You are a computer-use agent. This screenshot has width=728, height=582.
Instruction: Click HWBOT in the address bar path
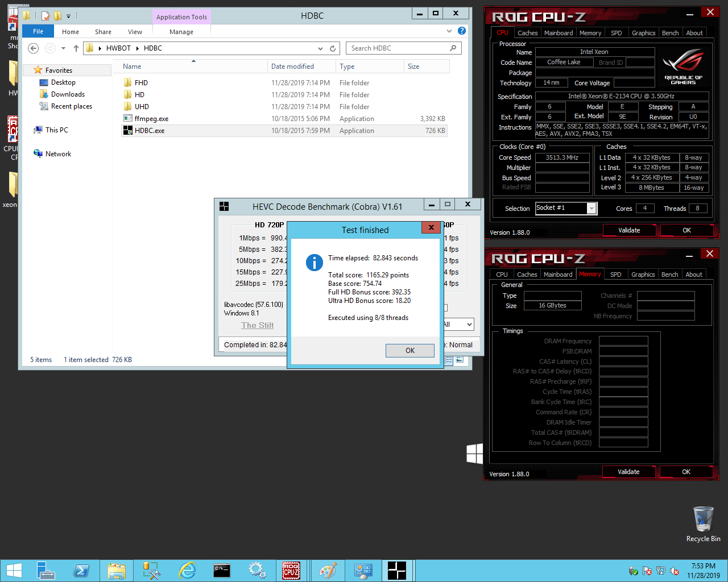(118, 48)
